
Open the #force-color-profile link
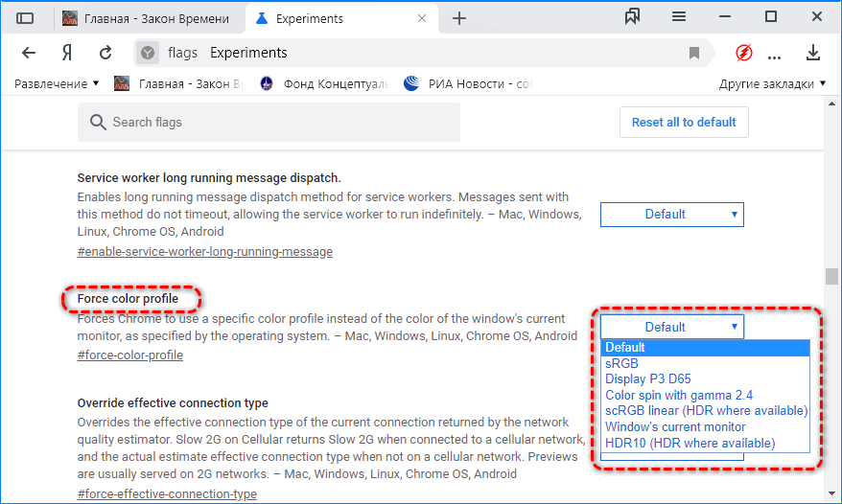[x=129, y=355]
